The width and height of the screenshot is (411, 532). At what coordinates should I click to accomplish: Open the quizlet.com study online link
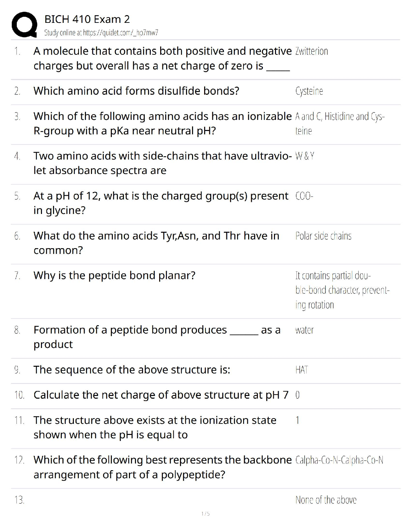tap(101, 33)
